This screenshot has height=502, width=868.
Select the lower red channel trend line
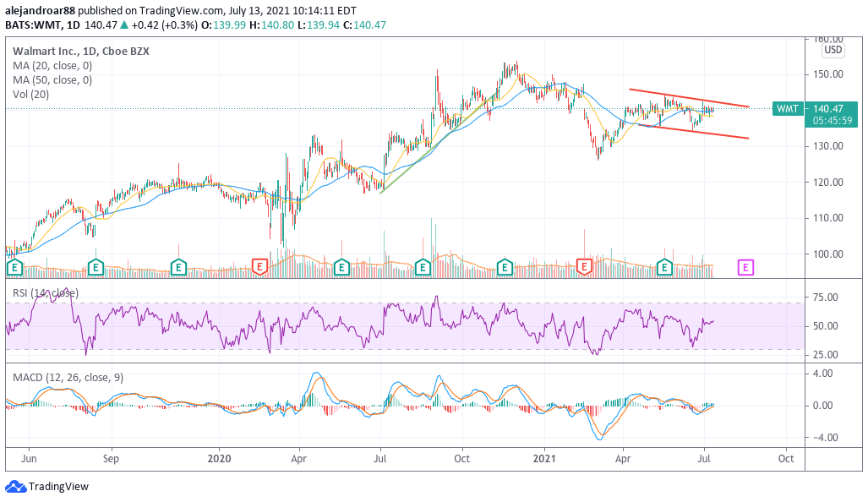click(694, 131)
